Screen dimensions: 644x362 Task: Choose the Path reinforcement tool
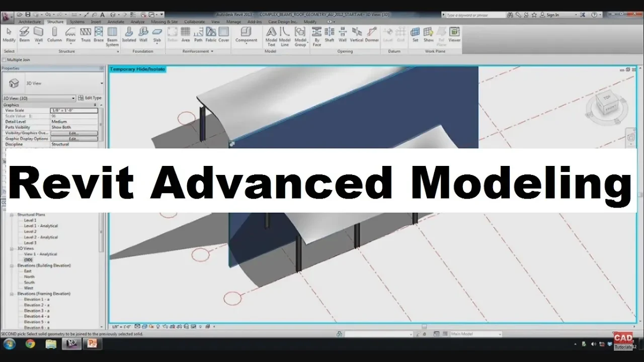coord(198,34)
